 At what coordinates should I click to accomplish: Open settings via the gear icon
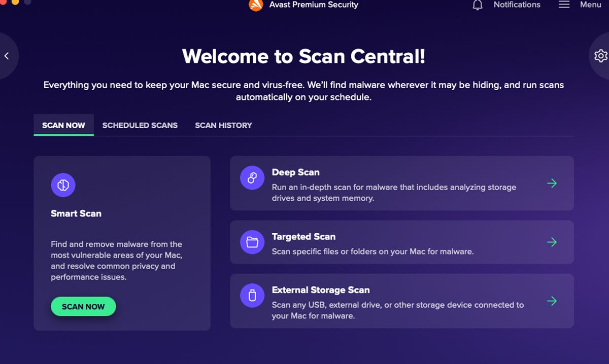[601, 56]
